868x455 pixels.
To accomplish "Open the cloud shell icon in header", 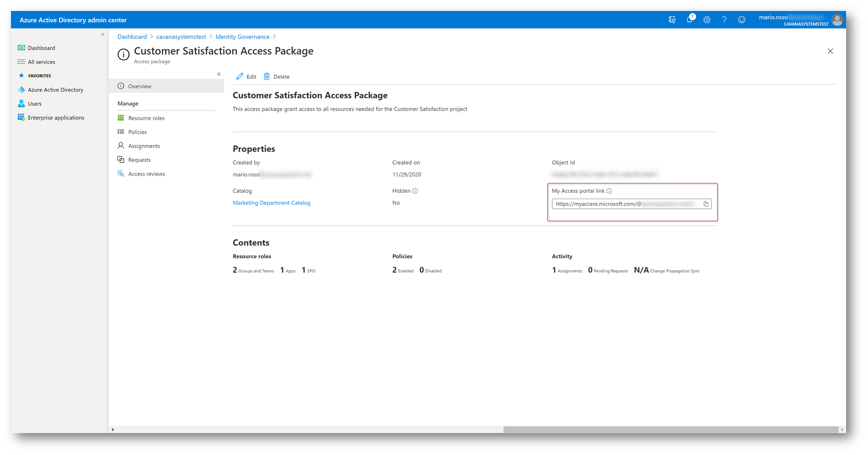I will pyautogui.click(x=672, y=20).
